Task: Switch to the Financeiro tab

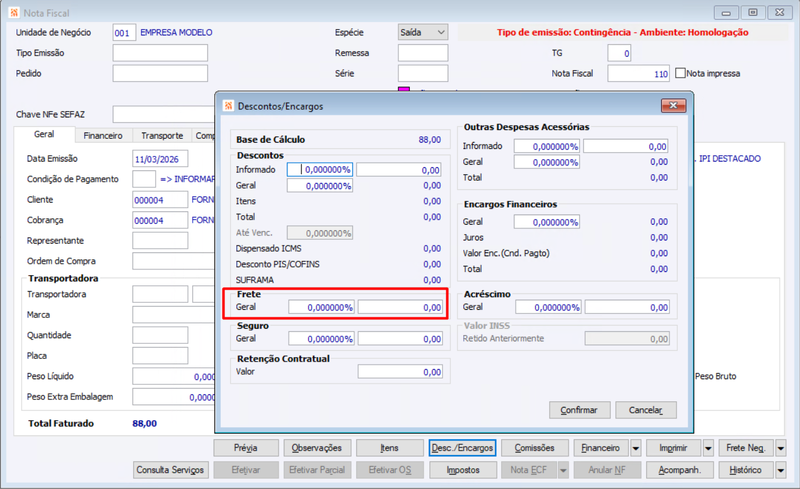Action: click(x=103, y=136)
